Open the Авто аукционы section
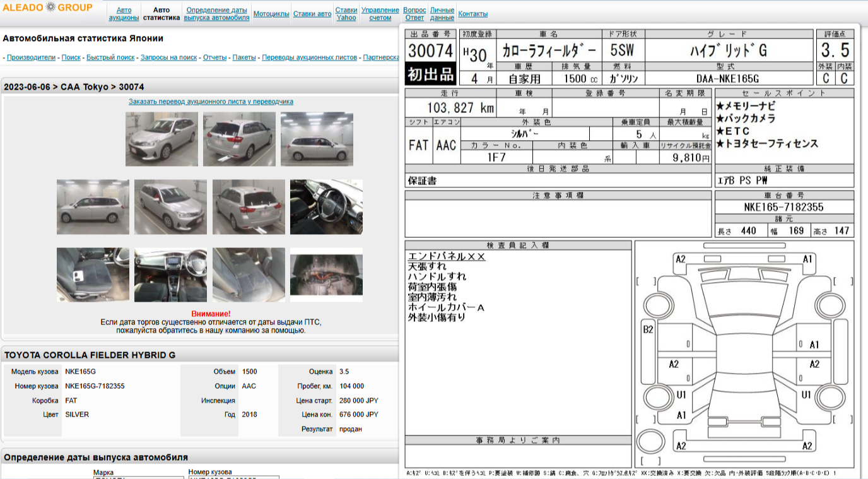The width and height of the screenshot is (868, 479). (x=124, y=14)
